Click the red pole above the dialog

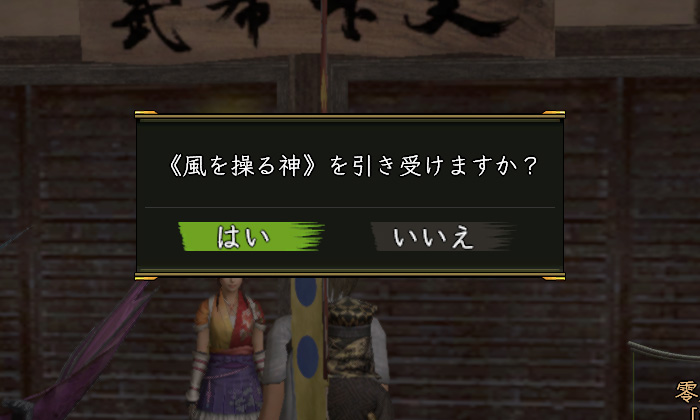[324, 56]
